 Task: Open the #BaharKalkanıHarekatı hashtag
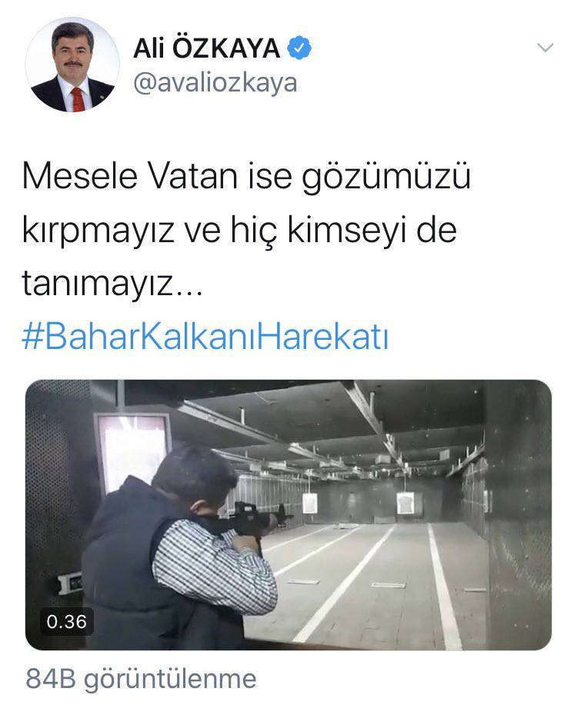[x=205, y=337]
